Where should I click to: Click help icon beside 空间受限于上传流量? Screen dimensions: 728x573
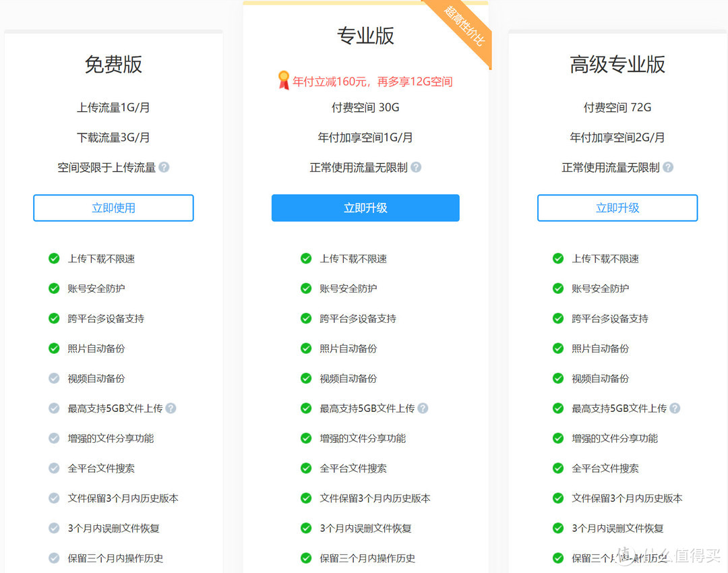[164, 167]
